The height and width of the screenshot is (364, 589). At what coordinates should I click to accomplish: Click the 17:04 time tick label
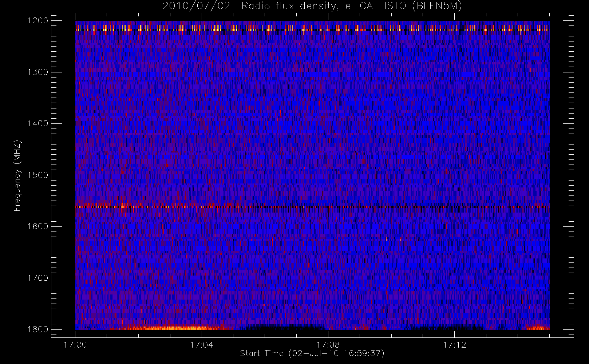(202, 345)
